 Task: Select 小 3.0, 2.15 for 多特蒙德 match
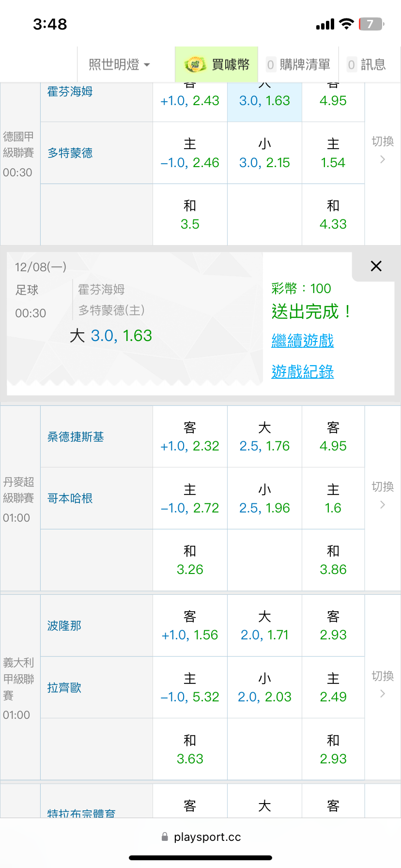click(264, 153)
